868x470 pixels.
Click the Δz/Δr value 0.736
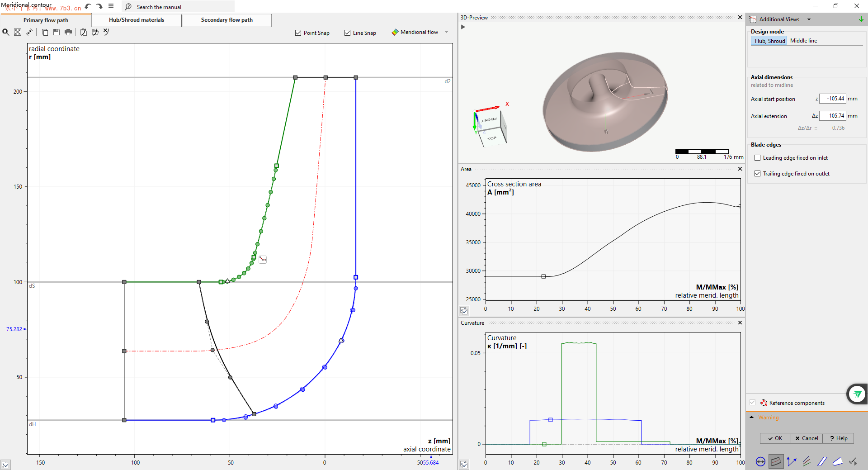click(838, 128)
